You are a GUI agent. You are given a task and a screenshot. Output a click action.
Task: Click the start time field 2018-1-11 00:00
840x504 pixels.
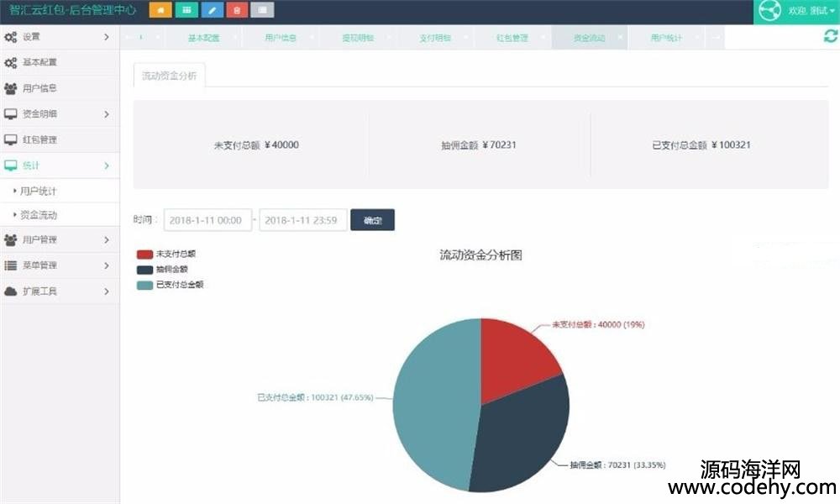click(207, 220)
